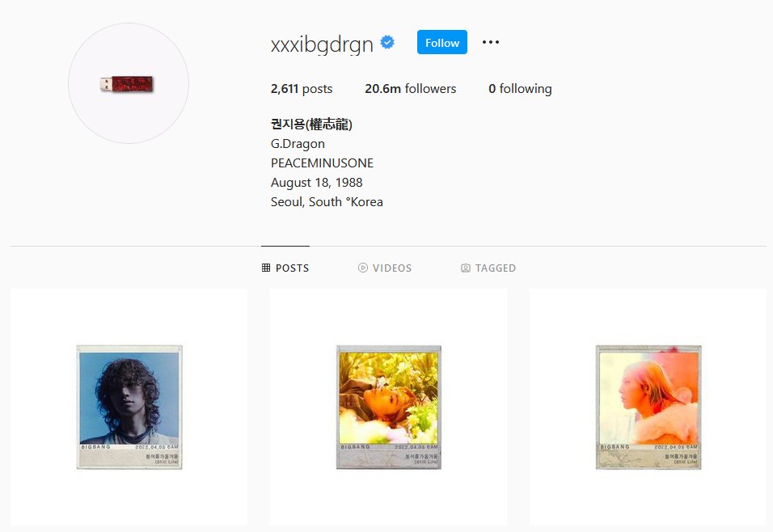Click the xxxibgdrgn username heading

(x=322, y=44)
